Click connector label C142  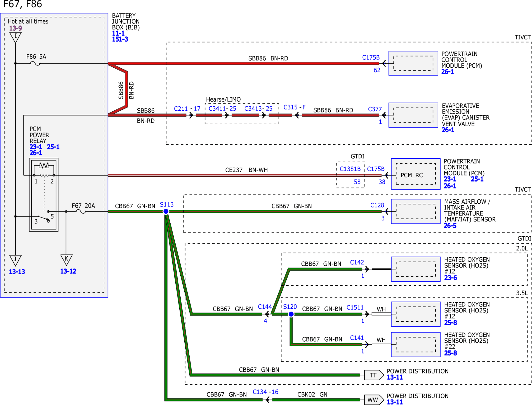click(x=357, y=262)
